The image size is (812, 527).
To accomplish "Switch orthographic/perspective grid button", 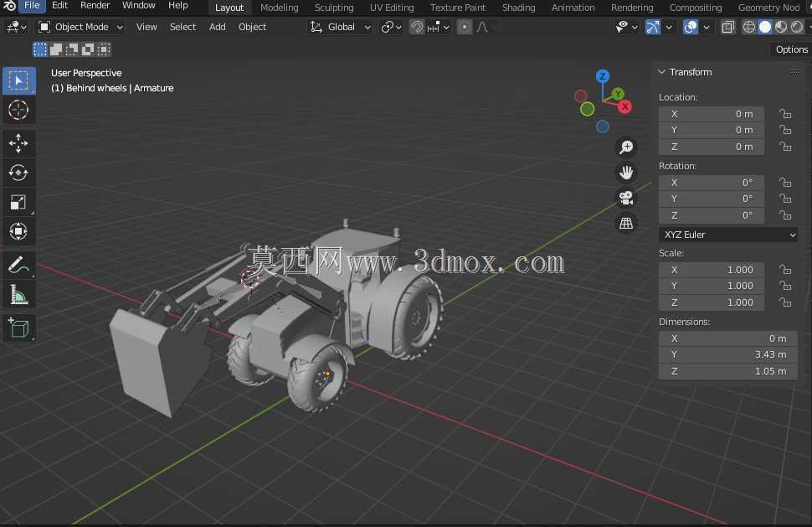I will 626,224.
